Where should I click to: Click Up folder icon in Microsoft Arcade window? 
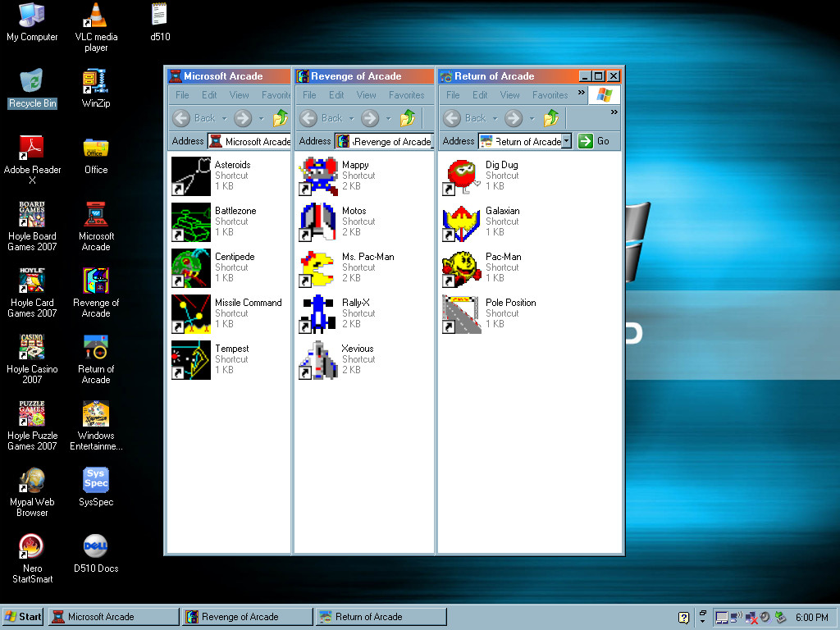tap(281, 118)
